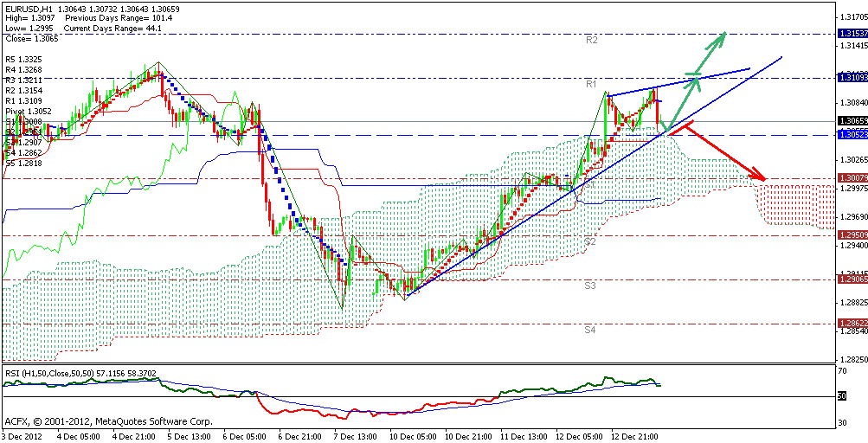
Task: Click the "6 Dec 05:00" time axis label
Action: pyautogui.click(x=244, y=436)
